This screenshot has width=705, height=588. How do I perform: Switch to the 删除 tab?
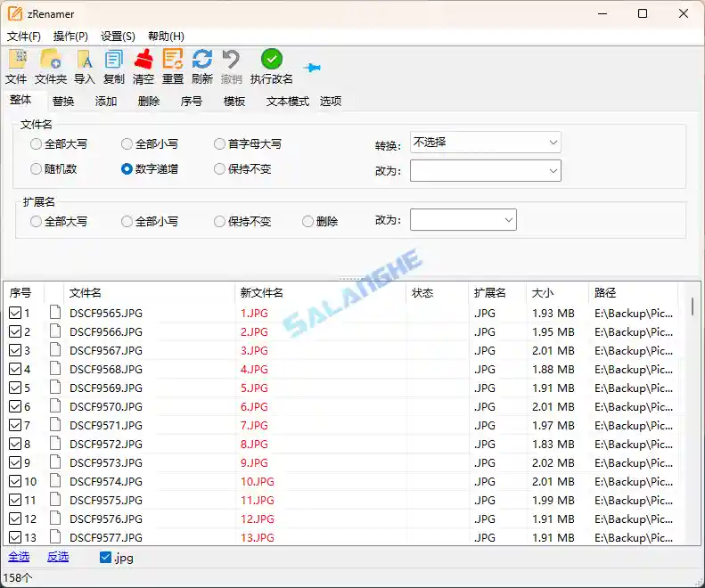pos(149,102)
